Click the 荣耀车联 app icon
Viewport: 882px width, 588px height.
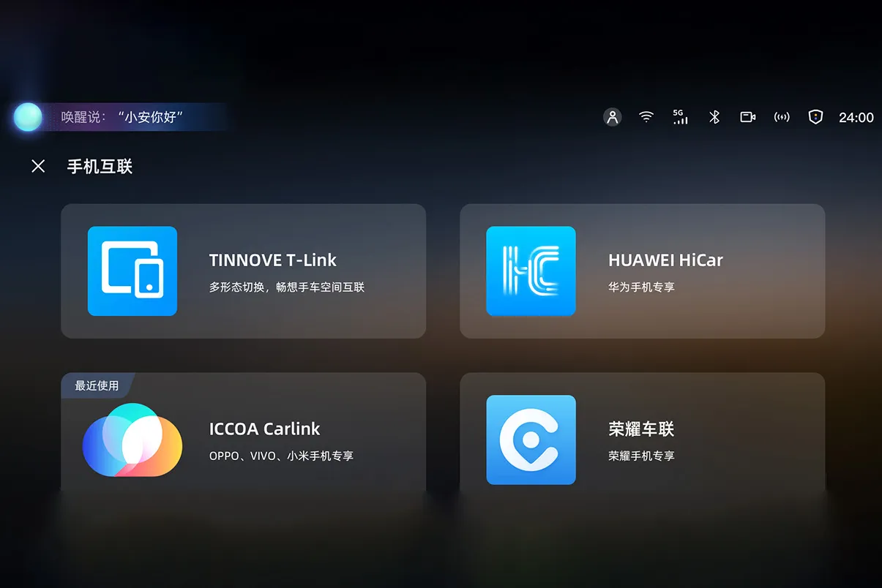pyautogui.click(x=531, y=440)
